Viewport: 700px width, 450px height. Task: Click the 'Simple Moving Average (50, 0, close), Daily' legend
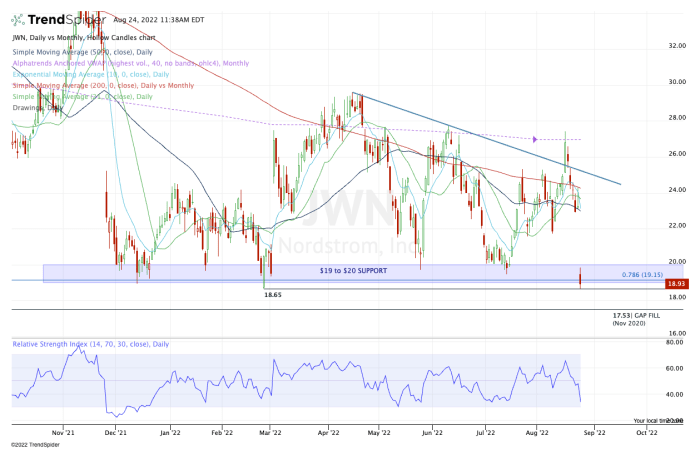(83, 52)
